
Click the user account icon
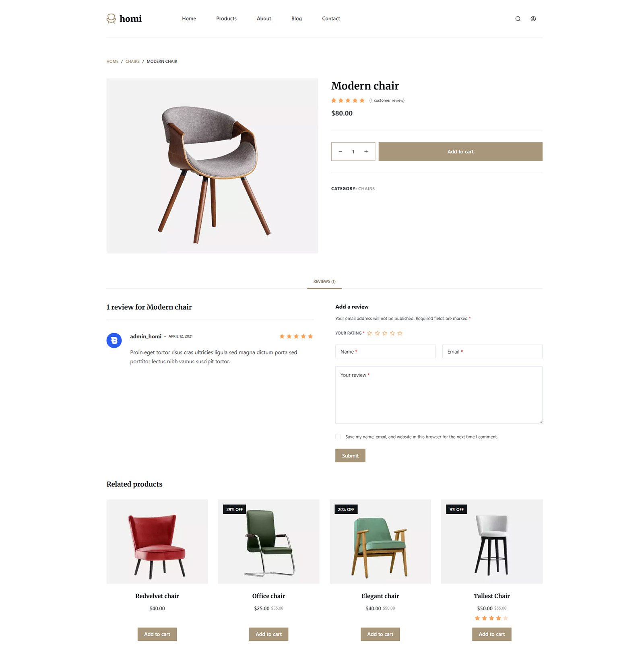[x=533, y=19]
